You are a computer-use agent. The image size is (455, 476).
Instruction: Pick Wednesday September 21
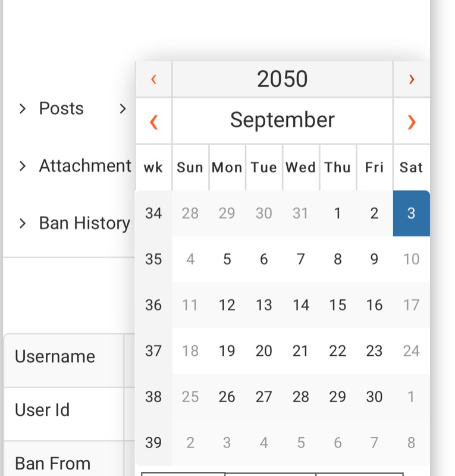coord(301,351)
